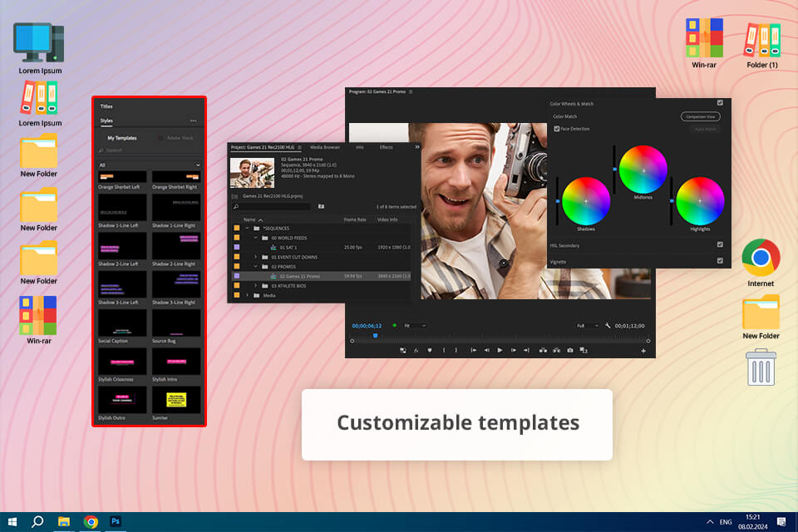Collapse the 00 WORLD FEEDS bin

[256, 238]
